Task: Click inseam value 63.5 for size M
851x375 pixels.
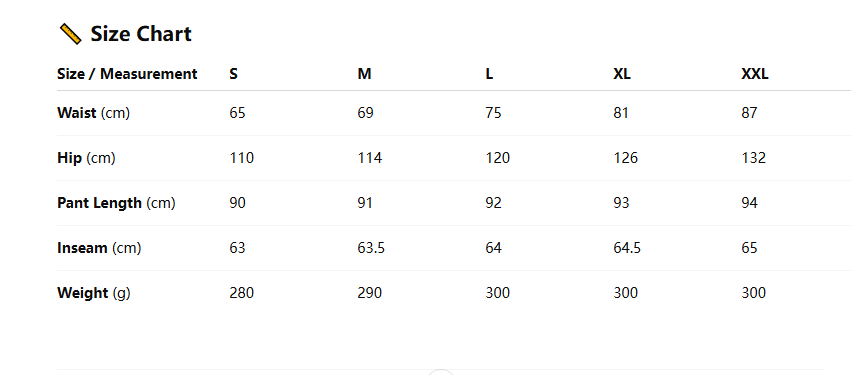Action: [371, 248]
